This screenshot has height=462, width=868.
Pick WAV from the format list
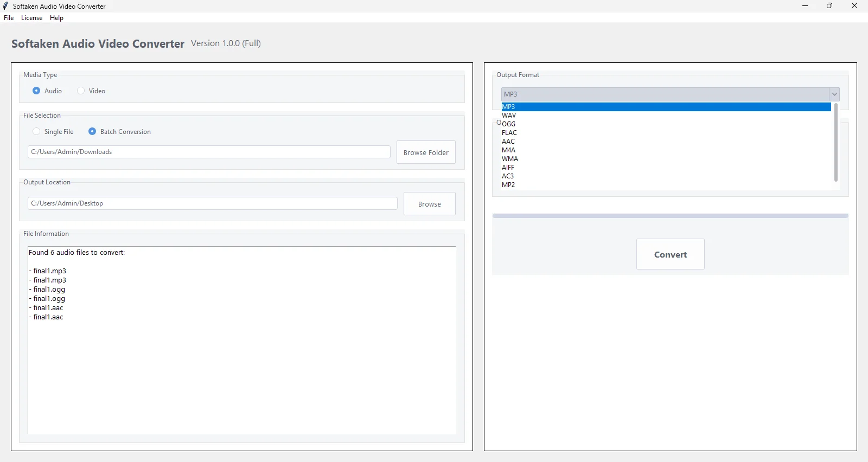click(509, 116)
